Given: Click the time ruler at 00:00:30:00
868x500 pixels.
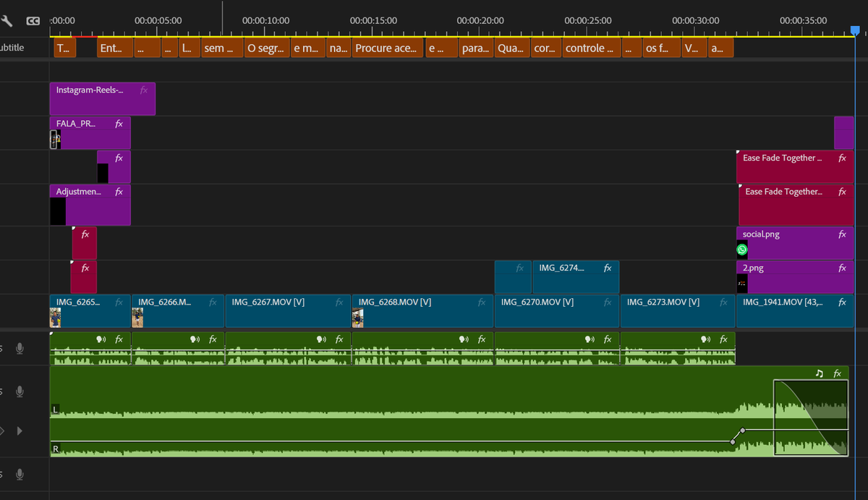Looking at the screenshot, I should [x=695, y=20].
